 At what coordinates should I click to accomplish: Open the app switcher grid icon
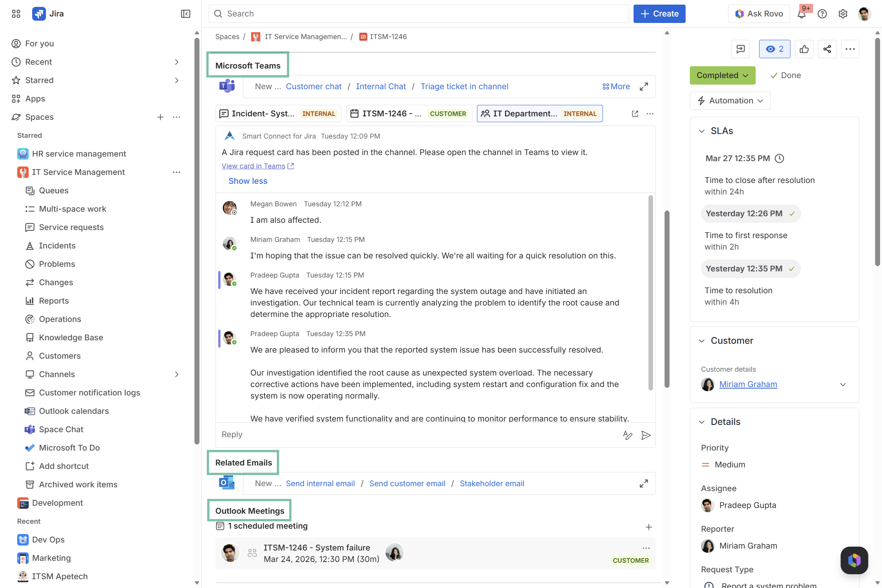[x=16, y=14]
